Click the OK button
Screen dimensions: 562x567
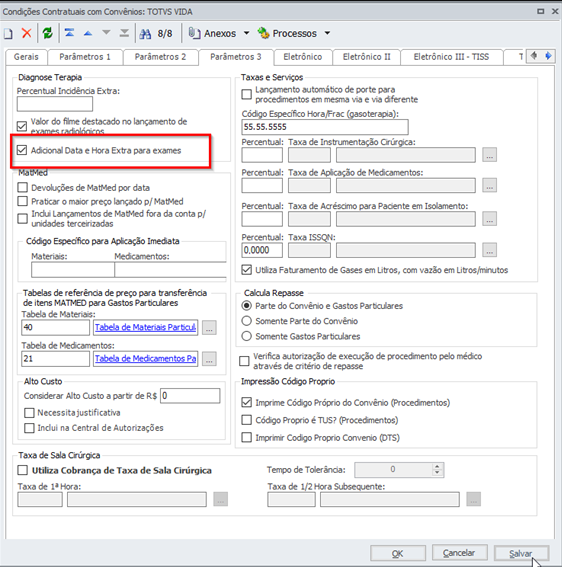click(x=397, y=553)
